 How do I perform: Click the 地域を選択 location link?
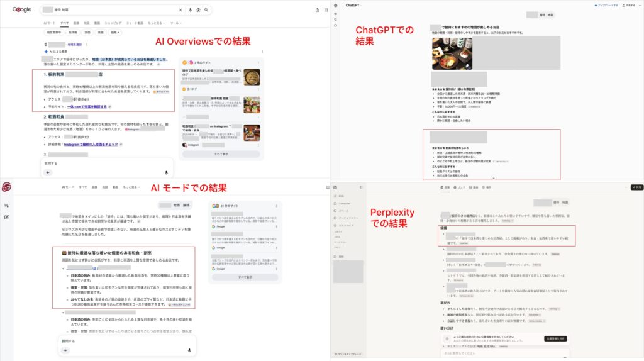(75, 45)
